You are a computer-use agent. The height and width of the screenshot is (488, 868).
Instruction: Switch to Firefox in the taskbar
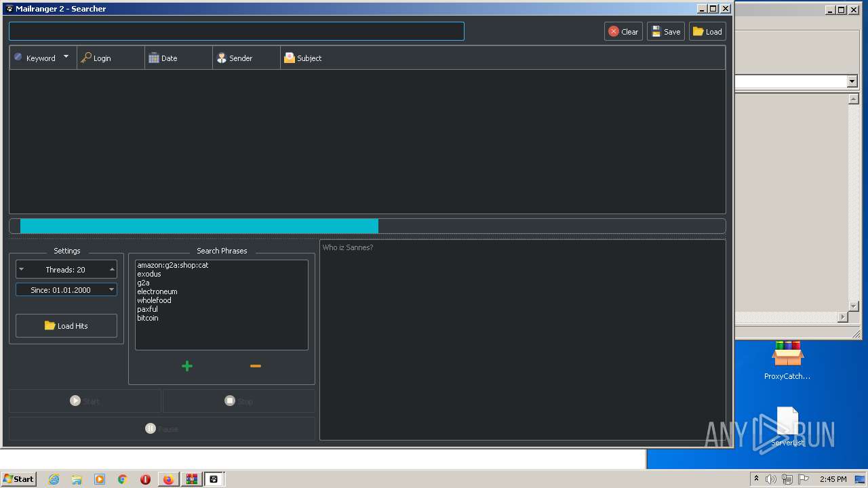tap(168, 479)
